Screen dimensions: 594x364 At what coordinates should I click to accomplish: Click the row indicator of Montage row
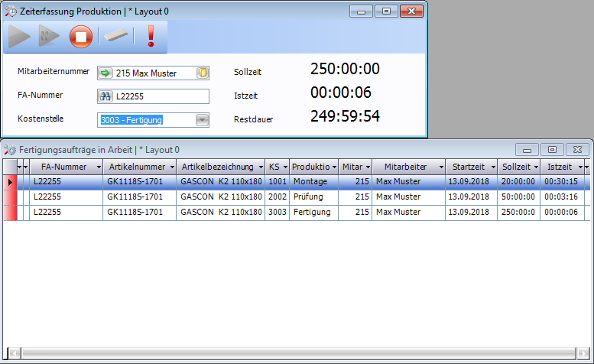[x=10, y=182]
